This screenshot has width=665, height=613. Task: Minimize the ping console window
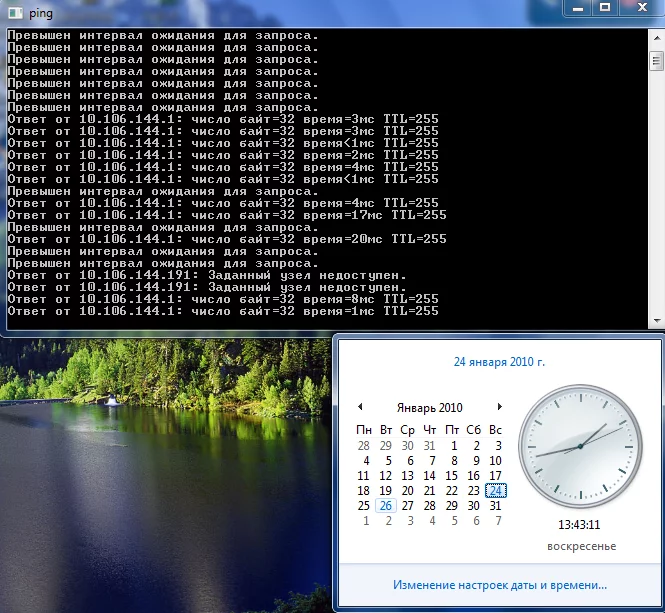click(x=579, y=8)
